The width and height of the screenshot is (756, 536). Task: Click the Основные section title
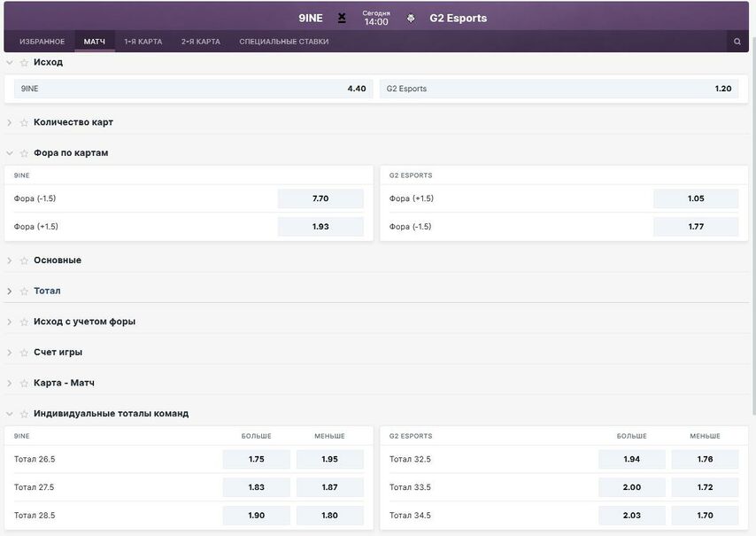pyautogui.click(x=58, y=260)
